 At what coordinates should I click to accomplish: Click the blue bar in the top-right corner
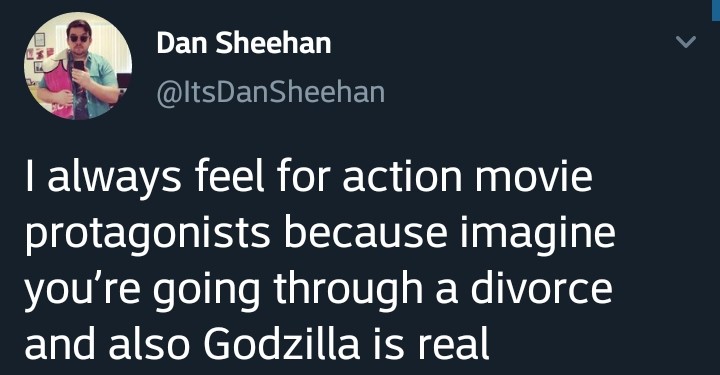click(x=716, y=10)
